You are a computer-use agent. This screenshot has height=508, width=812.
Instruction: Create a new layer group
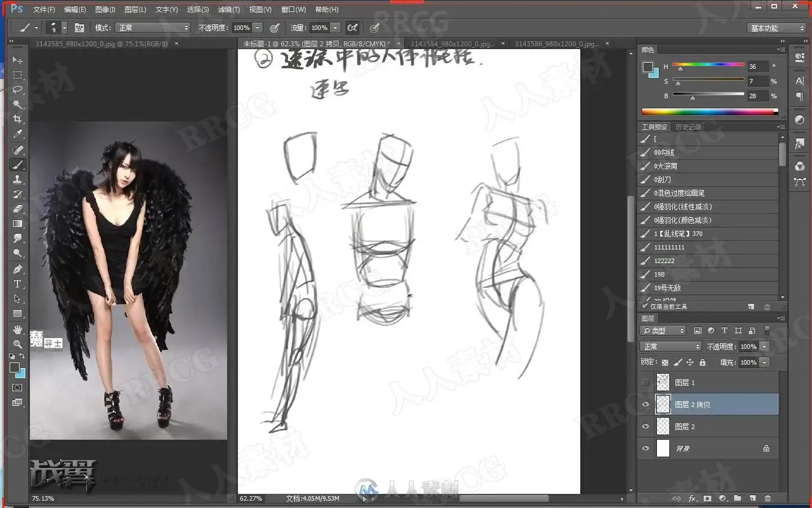pyautogui.click(x=738, y=498)
